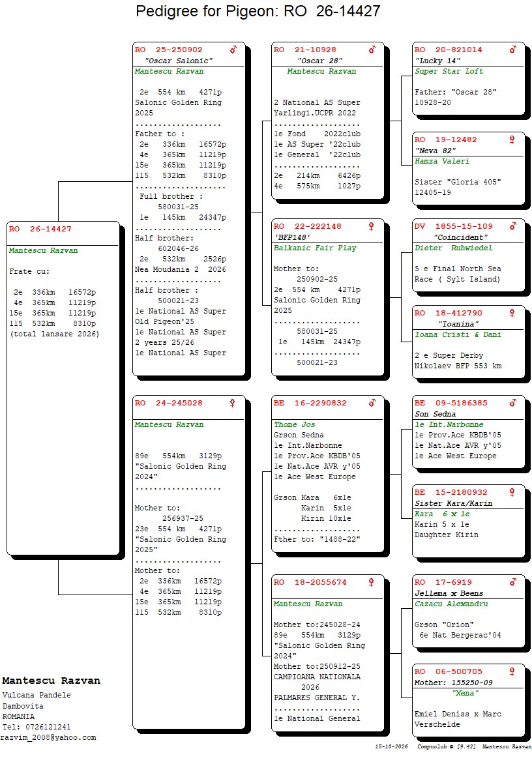This screenshot has height=764, width=532.
Task: Click the email razvim_2008@yahoo.com
Action: (48, 738)
